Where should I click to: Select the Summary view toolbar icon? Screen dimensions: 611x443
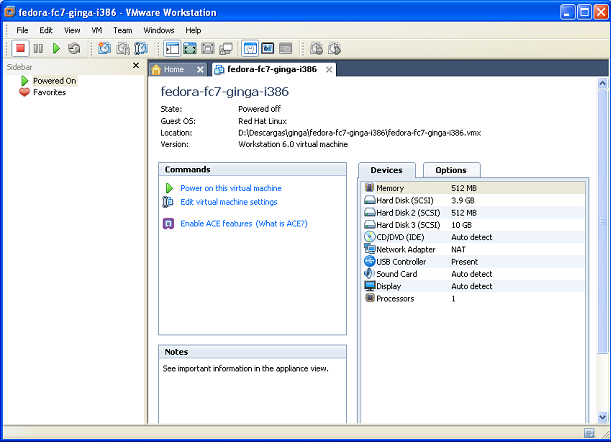pos(250,49)
